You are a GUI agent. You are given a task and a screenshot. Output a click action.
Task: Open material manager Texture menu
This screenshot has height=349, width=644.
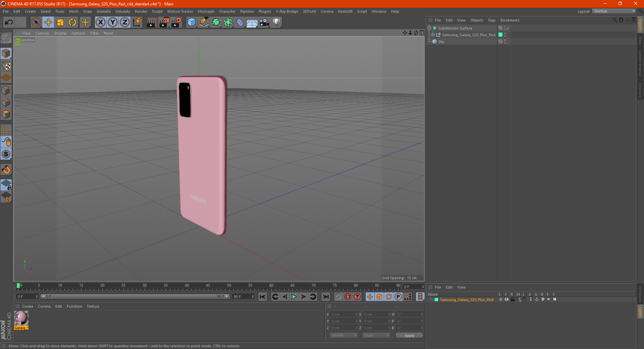click(93, 306)
